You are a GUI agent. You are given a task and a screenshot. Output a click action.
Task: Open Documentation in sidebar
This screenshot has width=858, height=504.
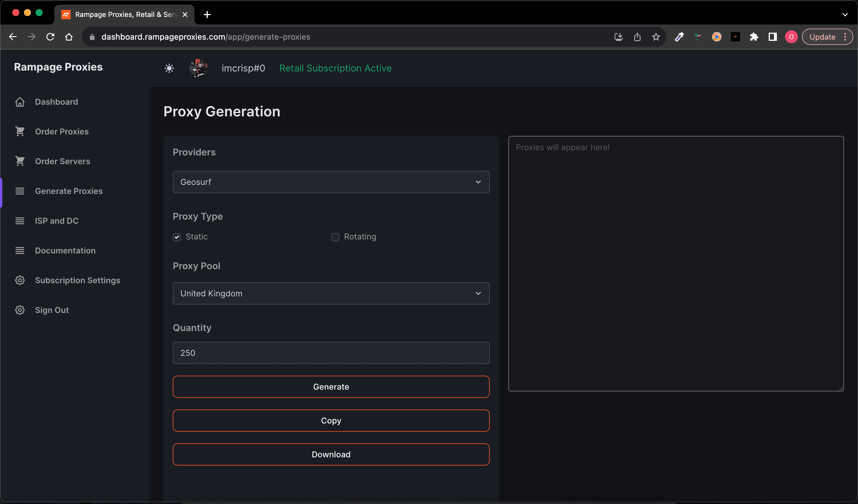coord(65,251)
